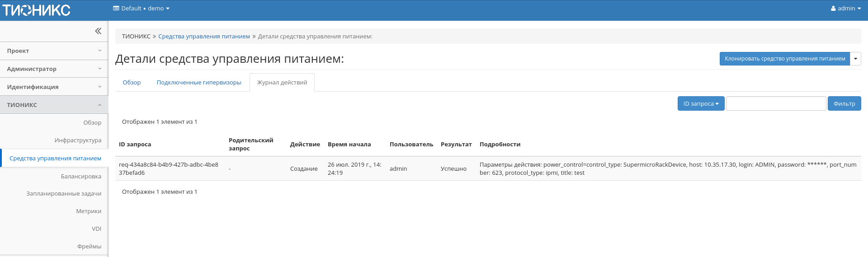Expand the Идентификация sidebar section
Viewport: 868px width, 257px height.
(54, 87)
